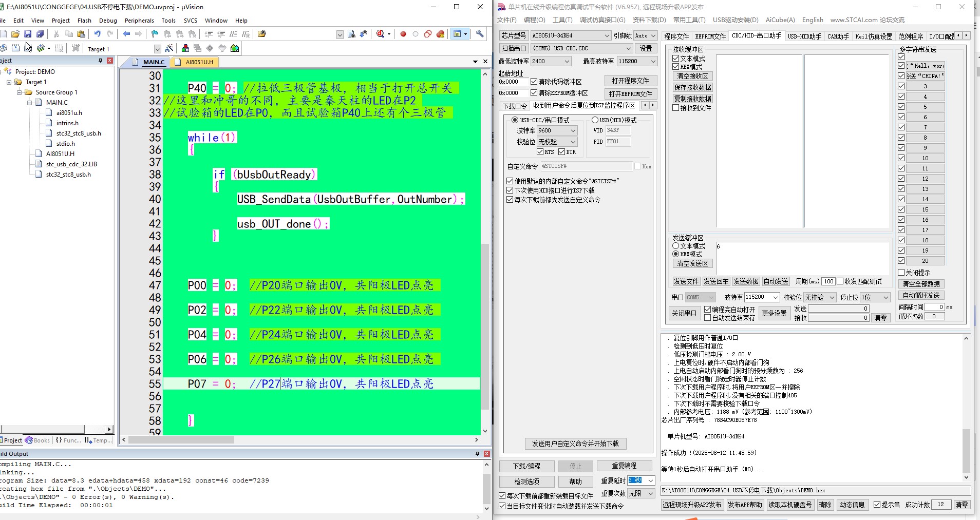Open a file in uVision toolbar
Image resolution: width=980 pixels, height=520 pixels.
pyautogui.click(x=15, y=34)
